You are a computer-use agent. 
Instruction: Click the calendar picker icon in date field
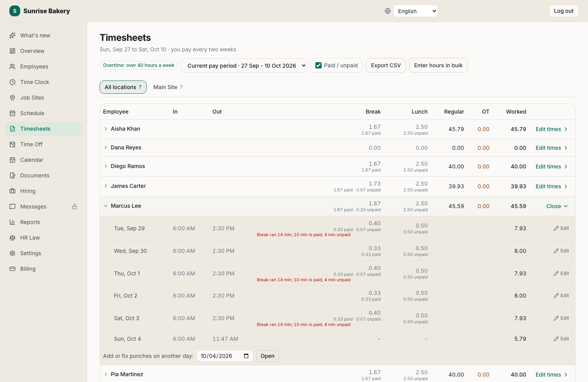[246, 356]
